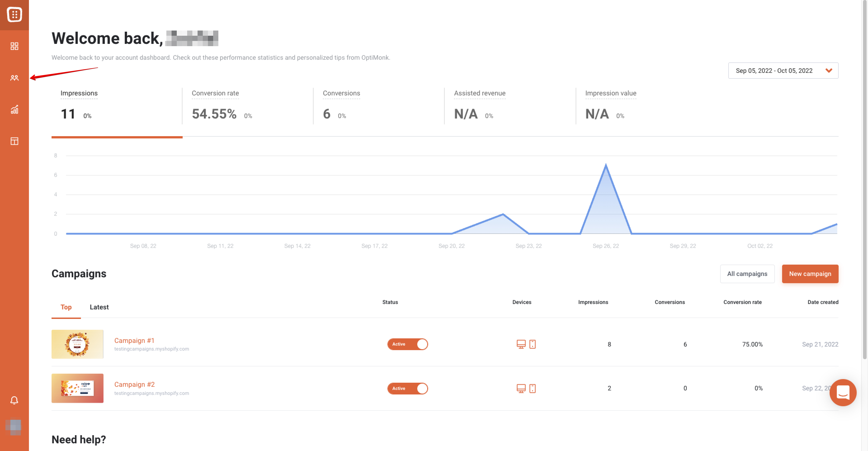Click the Devices column header

522,302
